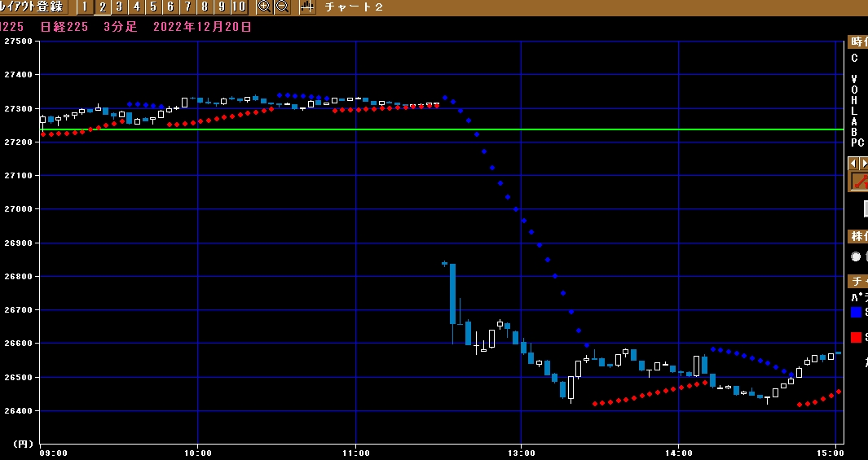Click the レイアウト登録 layout register button
The width and height of the screenshot is (868, 460).
[x=33, y=7]
